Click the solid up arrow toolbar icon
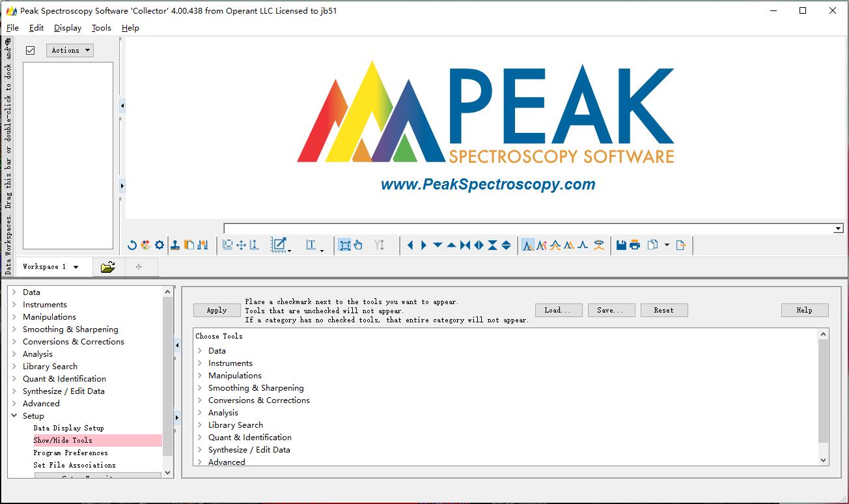The width and height of the screenshot is (849, 504). coord(451,245)
